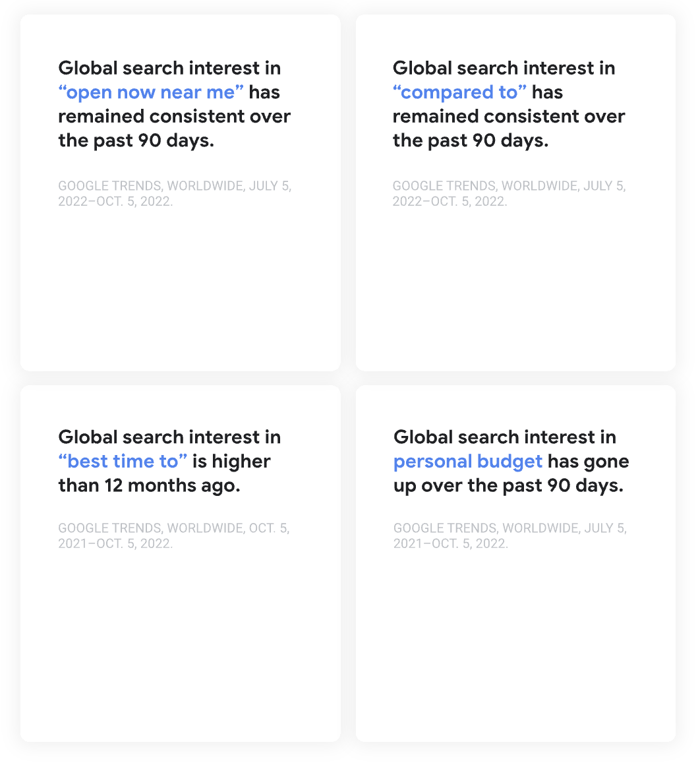Open the personal budget link
Image resolution: width=700 pixels, height=765 pixels.
[468, 462]
